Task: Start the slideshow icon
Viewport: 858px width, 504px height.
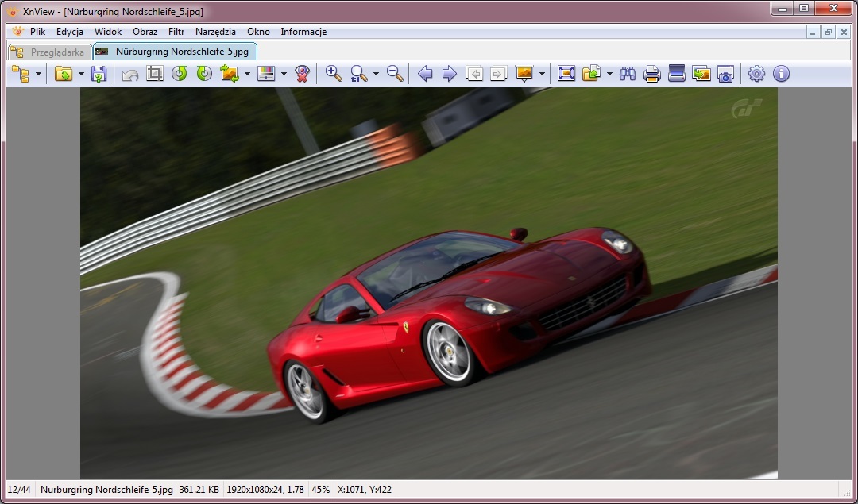Action: (x=524, y=73)
